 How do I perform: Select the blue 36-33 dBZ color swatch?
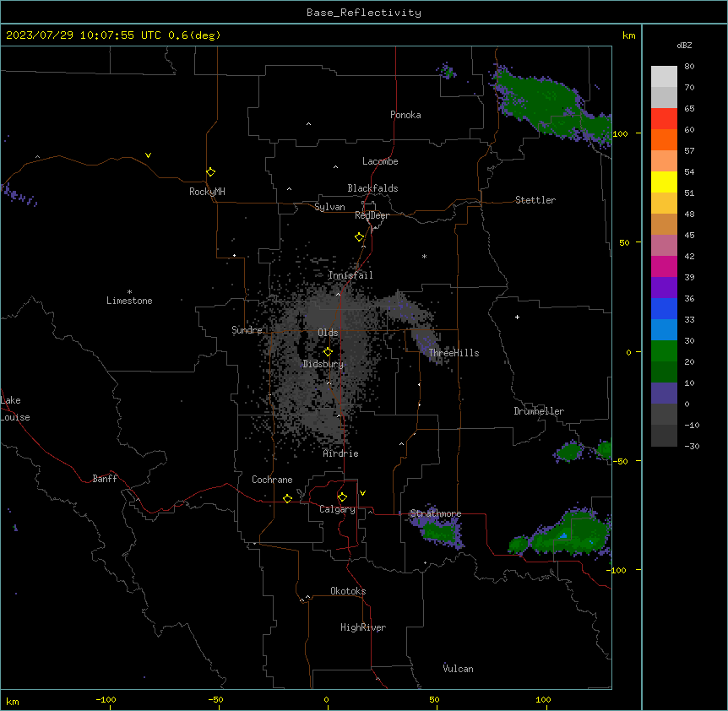pos(664,308)
